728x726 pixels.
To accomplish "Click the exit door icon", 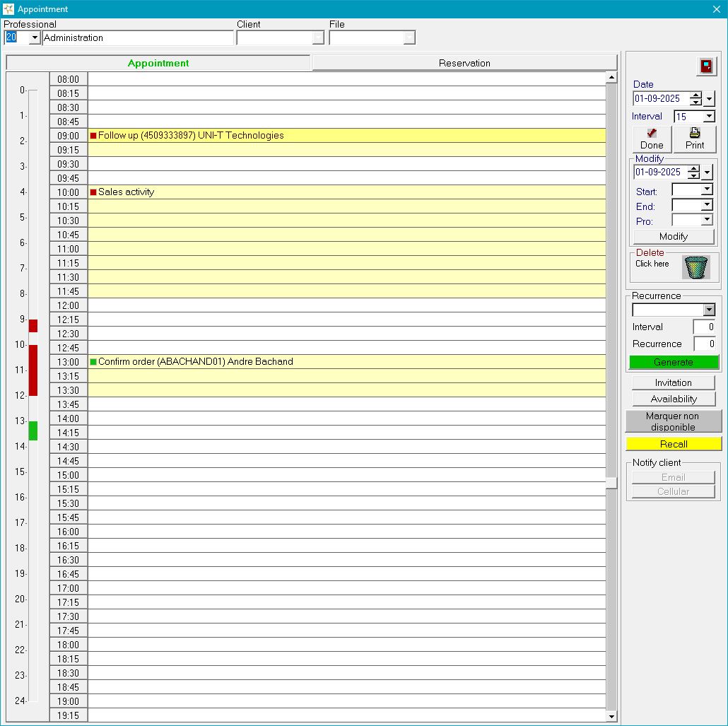I will tap(705, 66).
